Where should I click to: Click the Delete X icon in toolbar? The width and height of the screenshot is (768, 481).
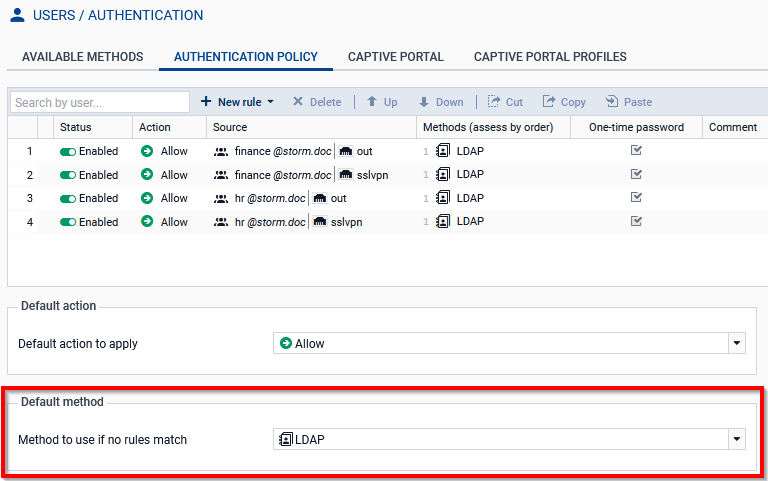tap(298, 102)
